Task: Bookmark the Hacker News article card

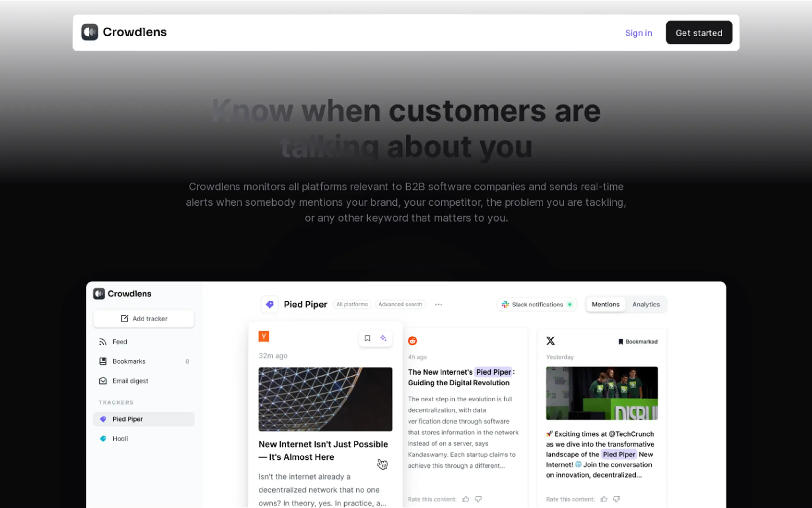Action: [367, 338]
